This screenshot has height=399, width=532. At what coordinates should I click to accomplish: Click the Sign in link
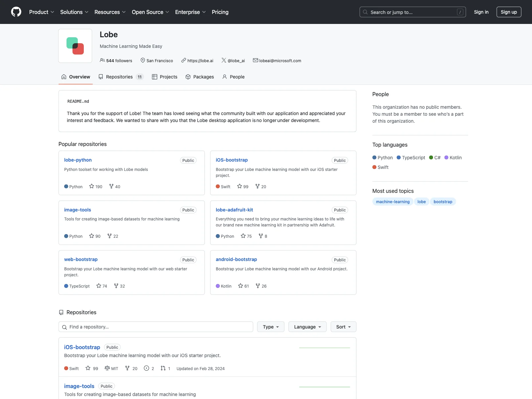[481, 12]
